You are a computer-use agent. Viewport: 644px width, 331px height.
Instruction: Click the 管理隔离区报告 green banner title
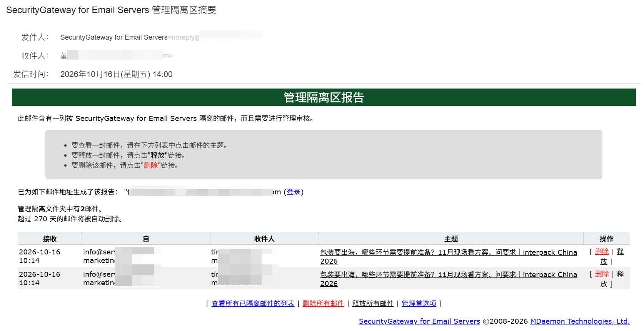coord(324,97)
